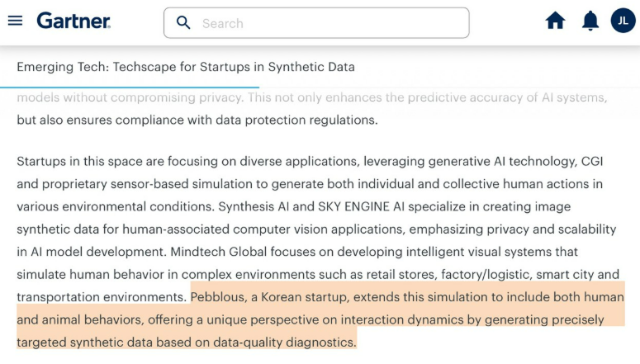Click the faded line about compromising privacy
Image resolution: width=640 pixels, height=364 pixels.
pyautogui.click(x=311, y=97)
